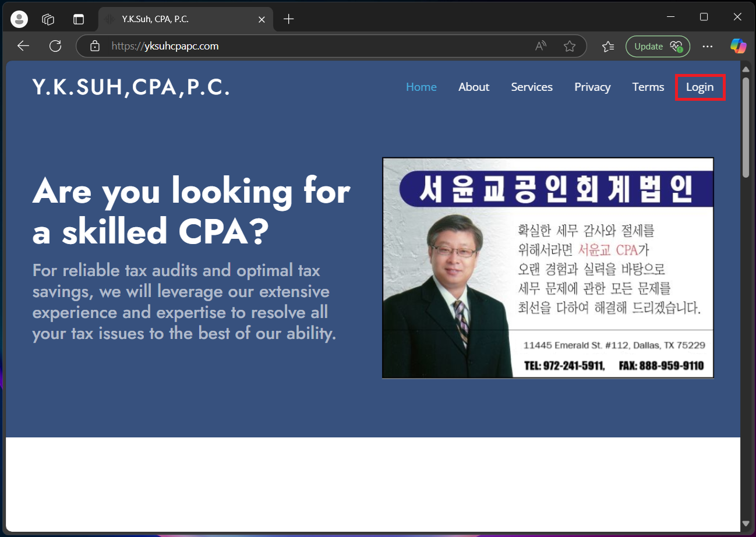
Task: Click the vertical scrollbar thumb
Action: pyautogui.click(x=746, y=127)
